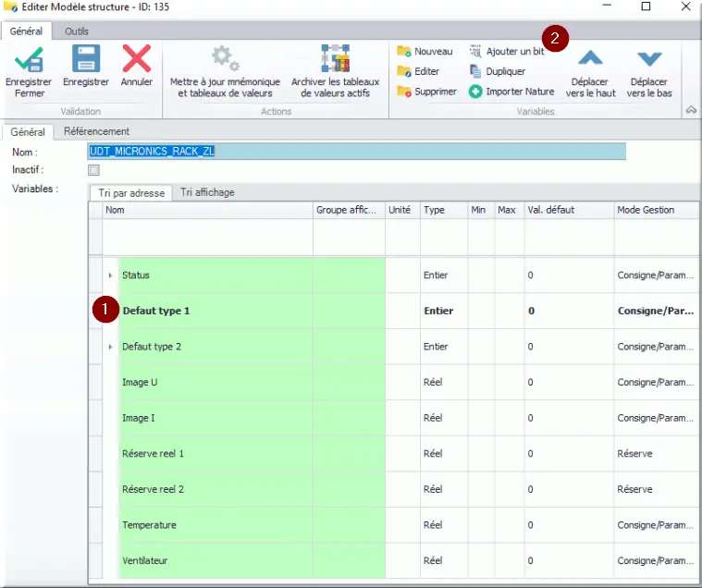
Task: Click the Supprimer folder icon
Action: point(404,92)
